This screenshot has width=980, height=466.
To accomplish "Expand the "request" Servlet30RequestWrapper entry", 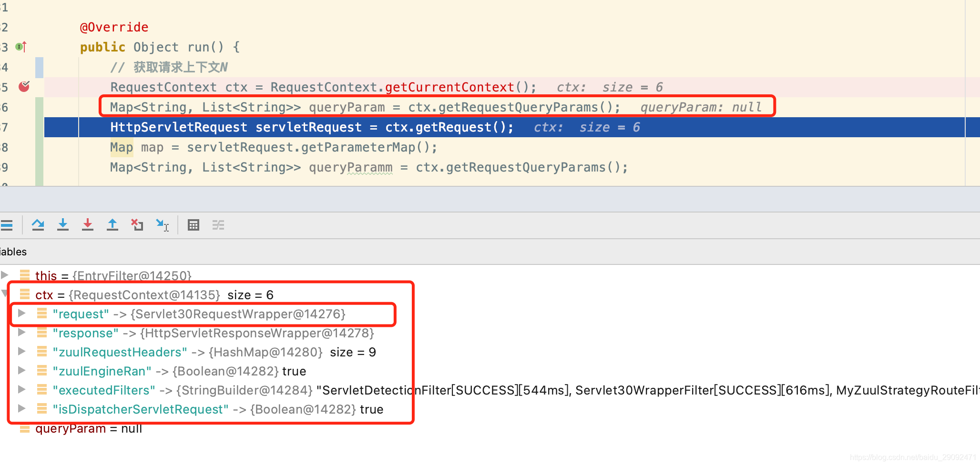I will (x=21, y=313).
